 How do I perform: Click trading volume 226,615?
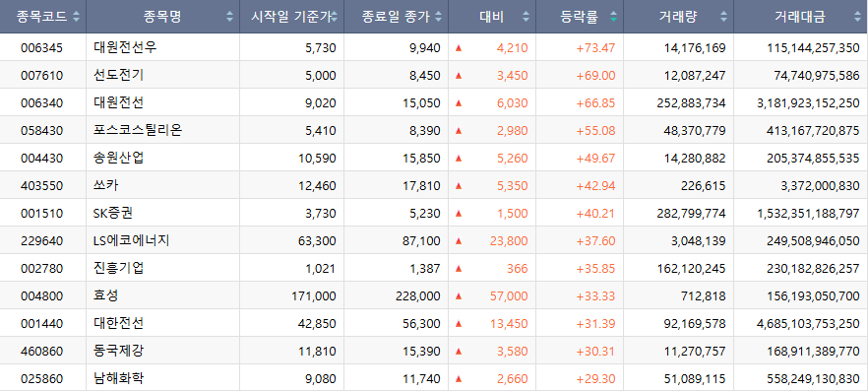(x=705, y=186)
